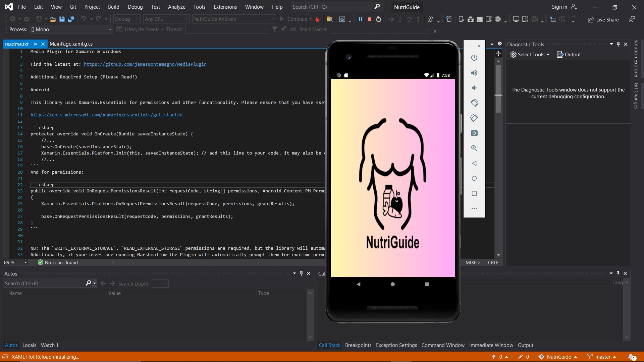Image resolution: width=644 pixels, height=362 pixels.
Task: Expand the Continue button dropdown arrow
Action: click(311, 19)
